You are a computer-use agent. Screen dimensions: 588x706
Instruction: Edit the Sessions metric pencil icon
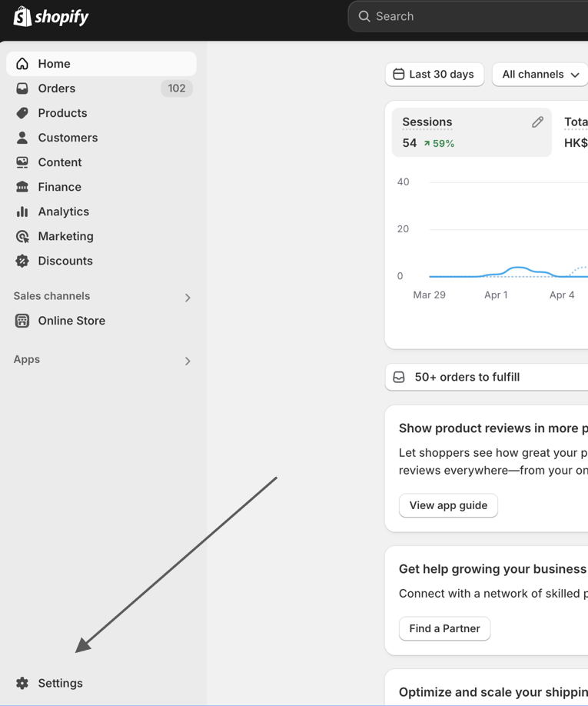tap(537, 122)
